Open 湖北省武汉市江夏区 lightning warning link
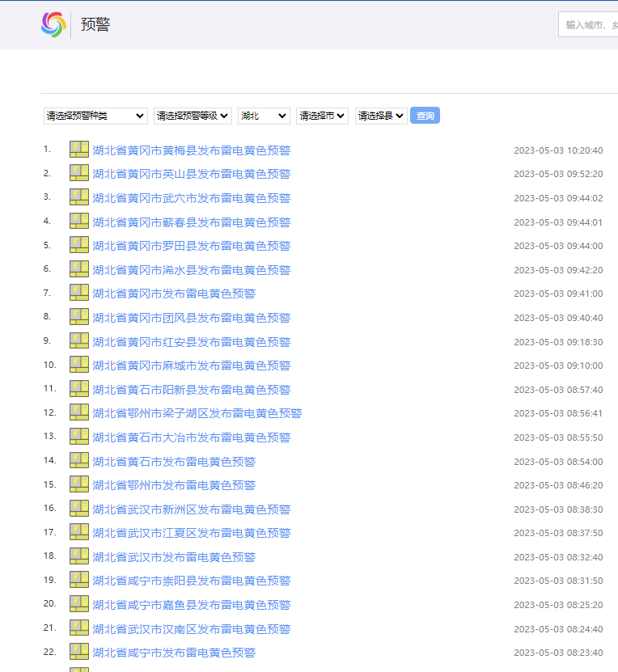The image size is (618, 672). tap(192, 533)
